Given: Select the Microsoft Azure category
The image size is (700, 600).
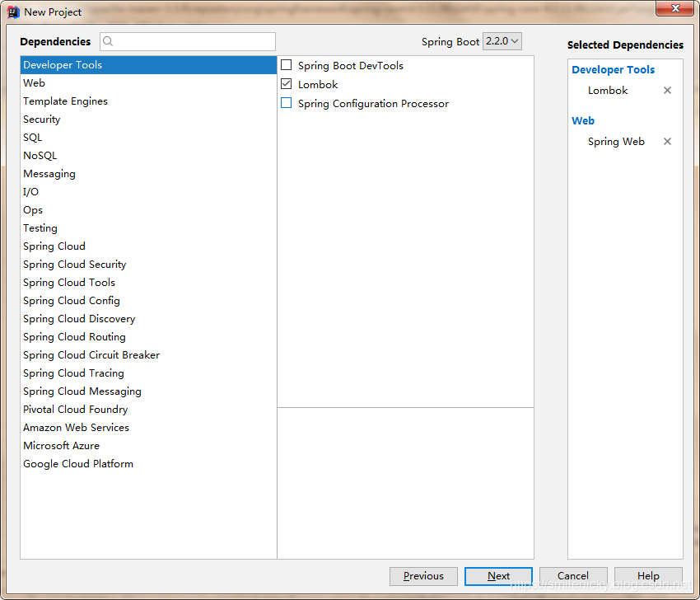Looking at the screenshot, I should coord(148,446).
